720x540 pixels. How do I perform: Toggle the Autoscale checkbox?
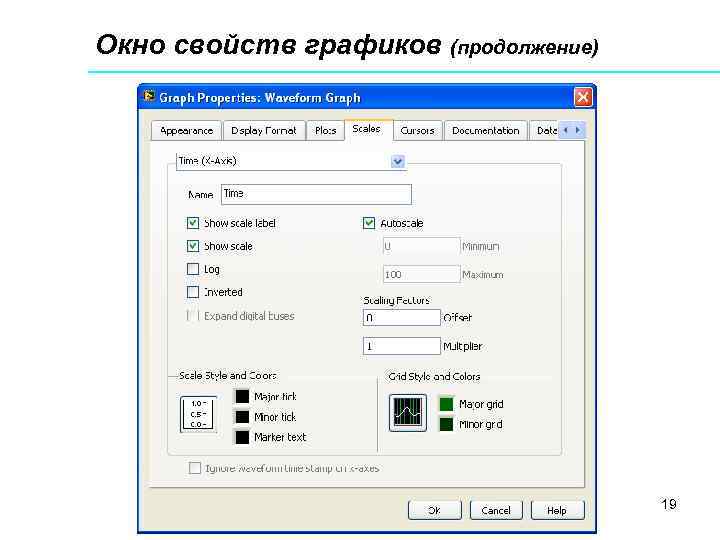coord(369,223)
